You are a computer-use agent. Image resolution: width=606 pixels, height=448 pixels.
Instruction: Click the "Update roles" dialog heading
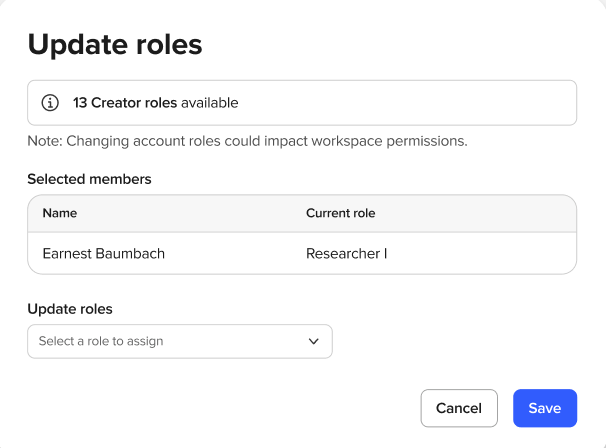(114, 44)
